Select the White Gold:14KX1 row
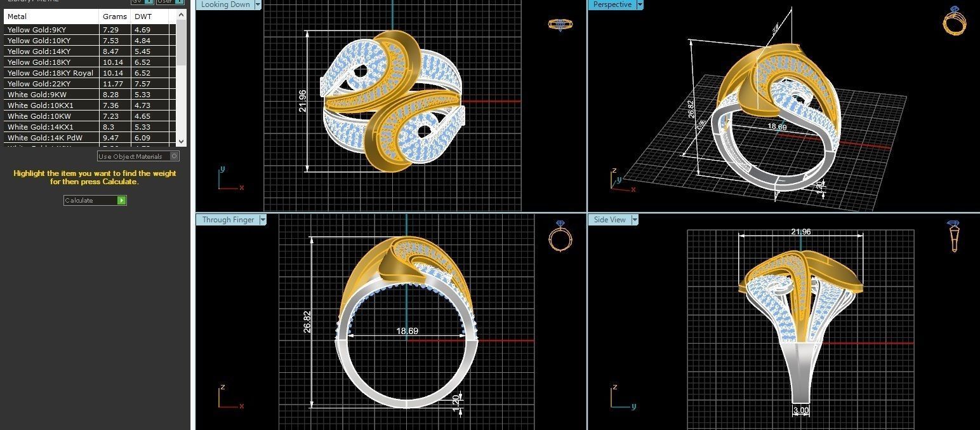Viewport: 980px width, 430px height. (89, 126)
